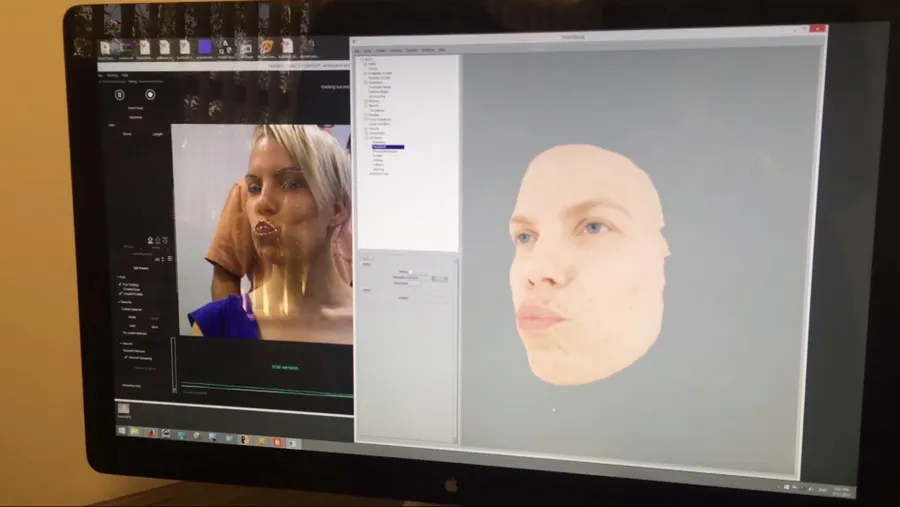900x507 pixels.
Task: Toggle the third checkbox in the tracking options group
Action: [x=121, y=295]
